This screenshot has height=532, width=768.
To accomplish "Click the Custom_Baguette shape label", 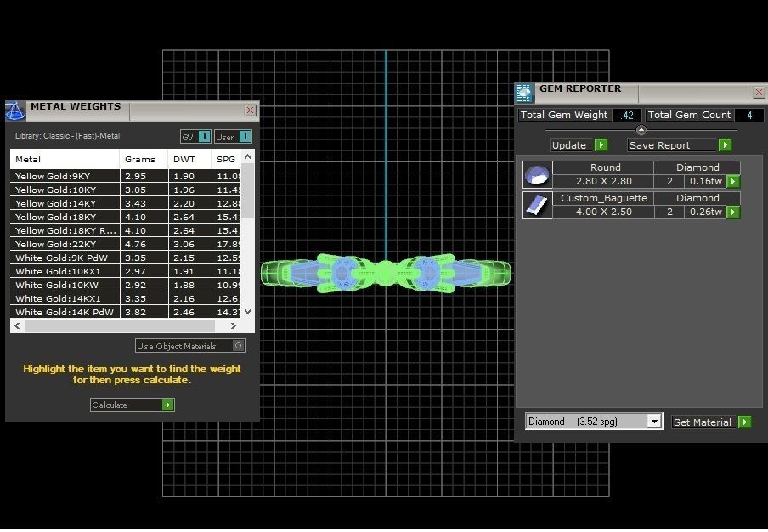I will pyautogui.click(x=603, y=198).
